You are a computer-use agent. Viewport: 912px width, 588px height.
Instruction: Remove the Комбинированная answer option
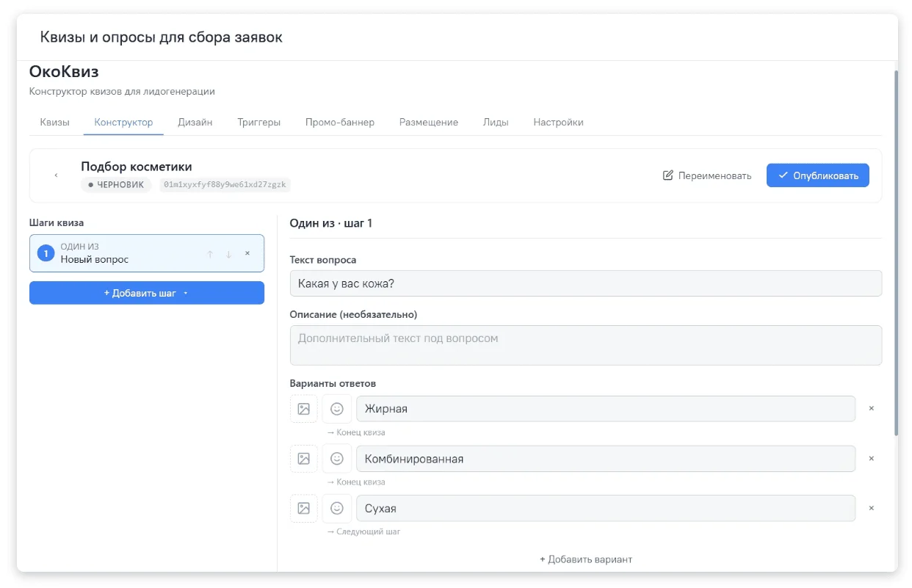[872, 458]
